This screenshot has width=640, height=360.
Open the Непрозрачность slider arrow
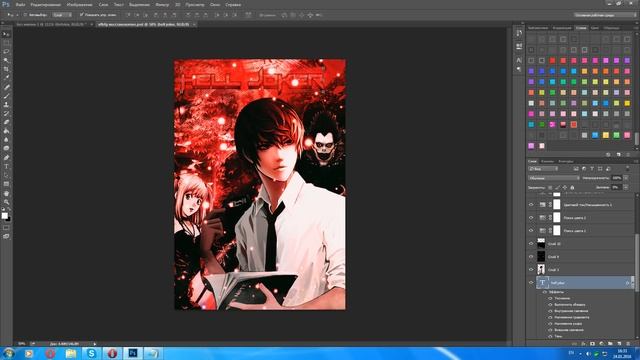pos(626,178)
